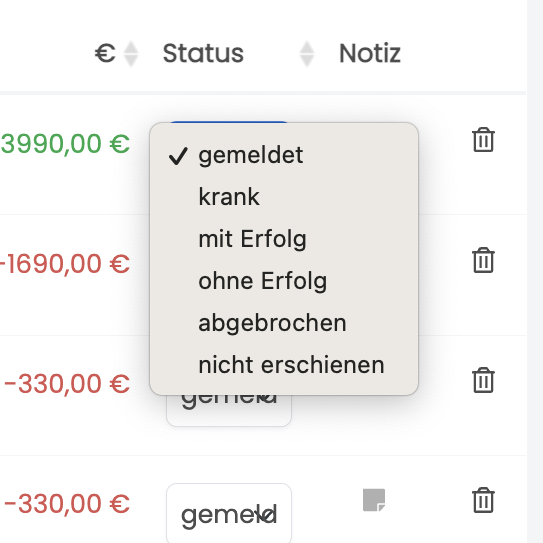The image size is (543, 543).
Task: Click the -1690,00 € amount cell
Action: (65, 264)
